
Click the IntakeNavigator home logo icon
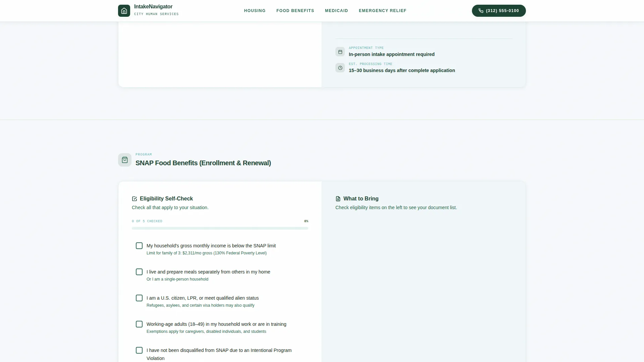pyautogui.click(x=124, y=11)
